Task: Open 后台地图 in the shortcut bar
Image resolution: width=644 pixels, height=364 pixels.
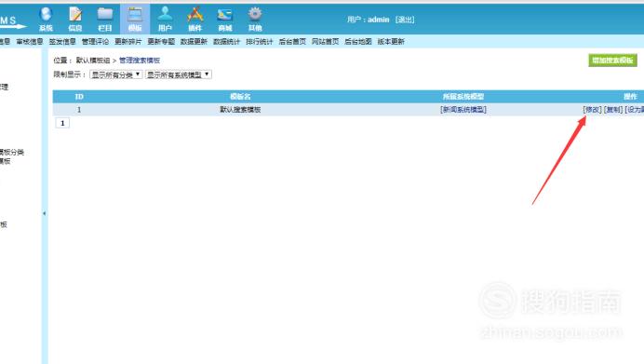Action: 358,42
